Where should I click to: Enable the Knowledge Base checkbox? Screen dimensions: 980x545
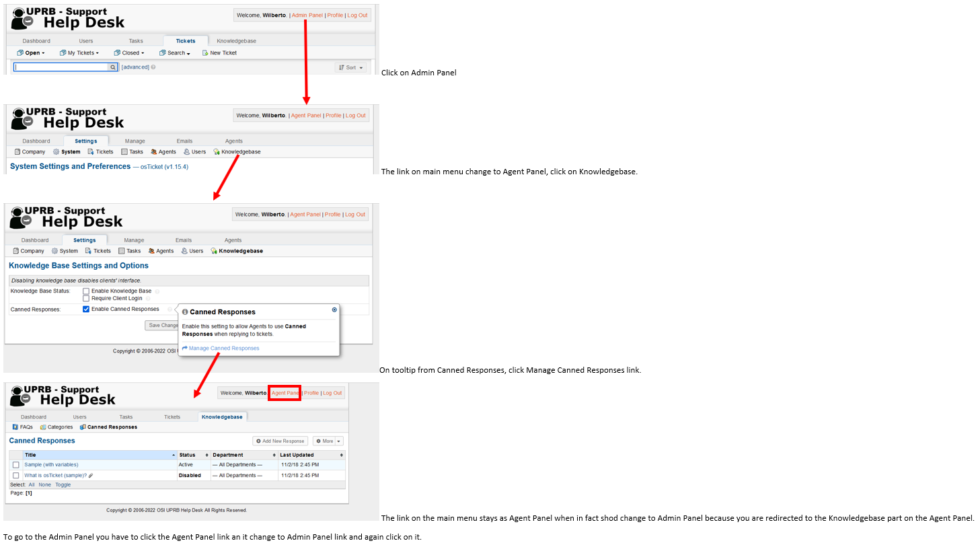[x=86, y=291]
